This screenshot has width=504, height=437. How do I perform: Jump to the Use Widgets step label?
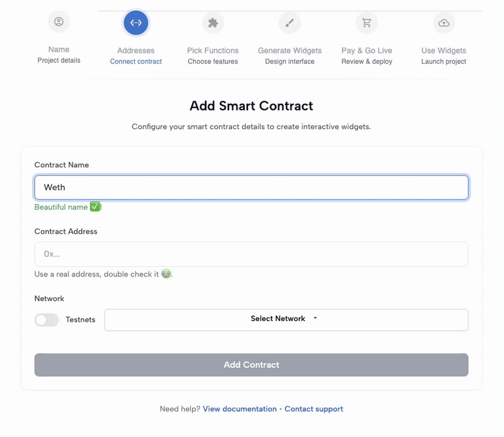click(x=444, y=55)
